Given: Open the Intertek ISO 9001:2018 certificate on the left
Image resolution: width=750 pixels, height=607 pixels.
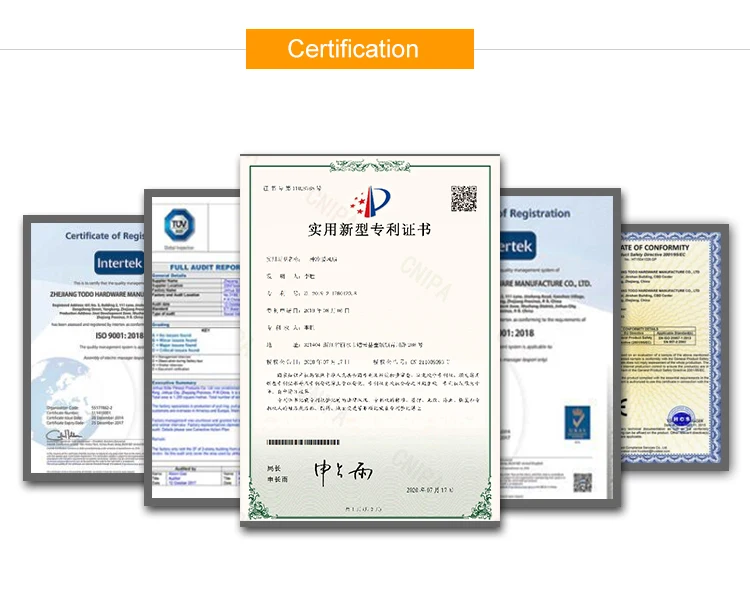Looking at the screenshot, I should pyautogui.click(x=84, y=348).
